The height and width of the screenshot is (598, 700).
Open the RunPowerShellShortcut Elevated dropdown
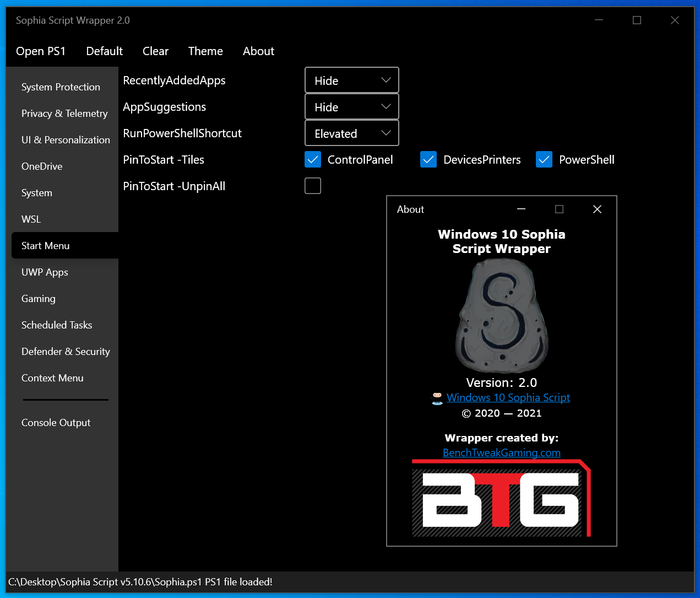point(352,133)
